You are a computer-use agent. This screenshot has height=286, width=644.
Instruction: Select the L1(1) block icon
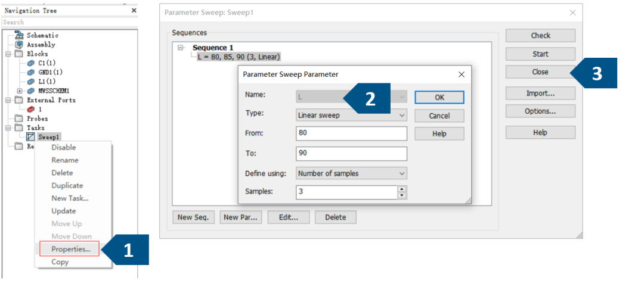[31, 82]
